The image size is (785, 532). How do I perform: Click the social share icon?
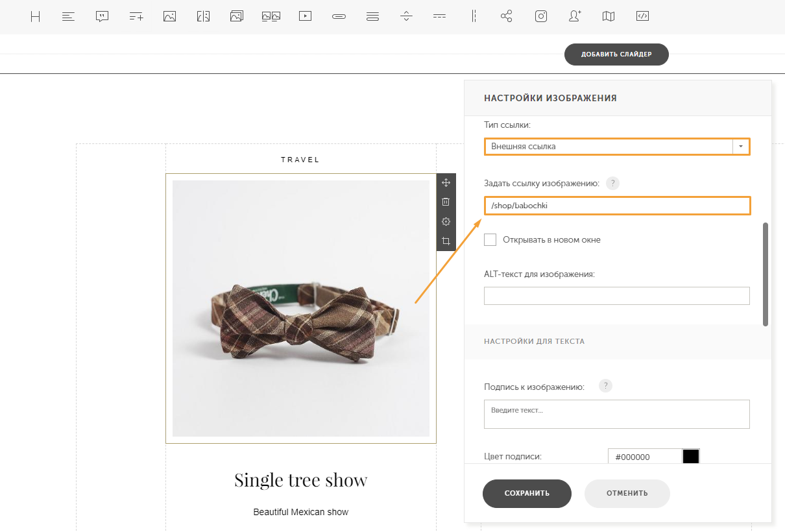[x=507, y=17]
